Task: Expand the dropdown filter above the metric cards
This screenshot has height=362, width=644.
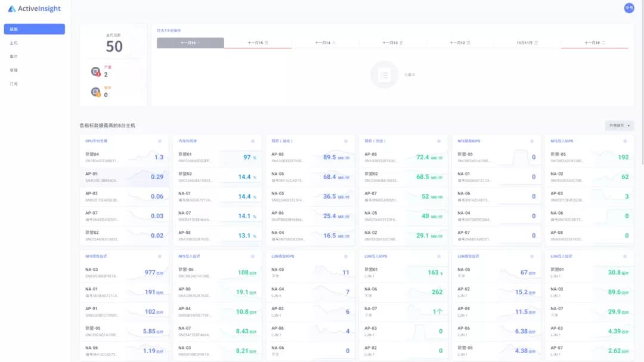Action: pyautogui.click(x=620, y=126)
